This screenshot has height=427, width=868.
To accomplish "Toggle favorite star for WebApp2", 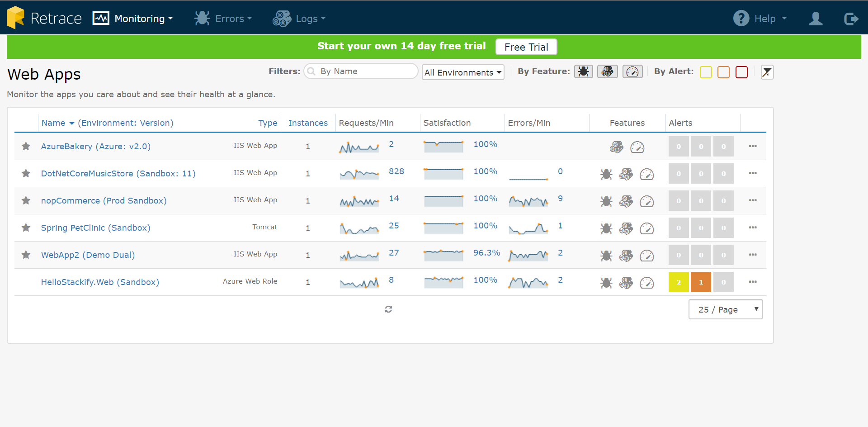I will coord(26,255).
